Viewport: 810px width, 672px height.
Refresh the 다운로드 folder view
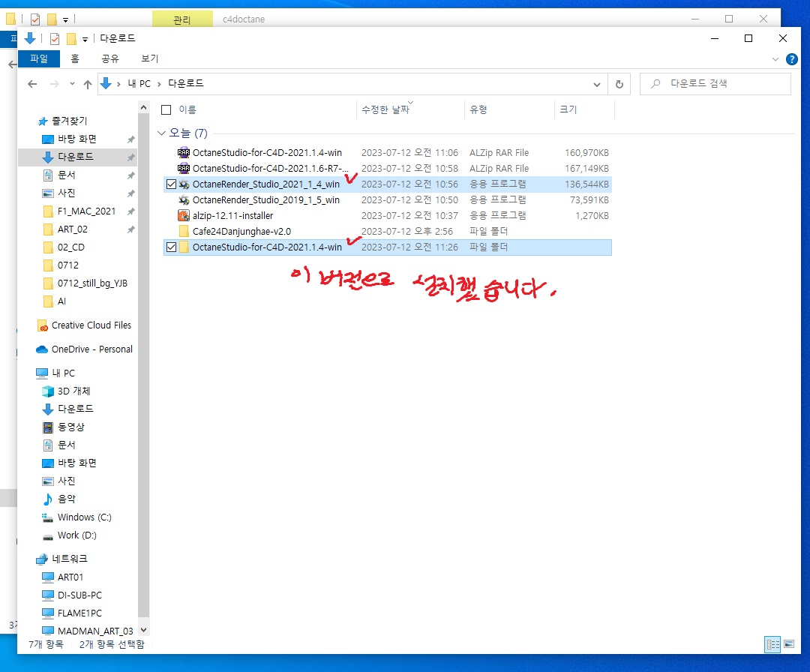tap(619, 84)
